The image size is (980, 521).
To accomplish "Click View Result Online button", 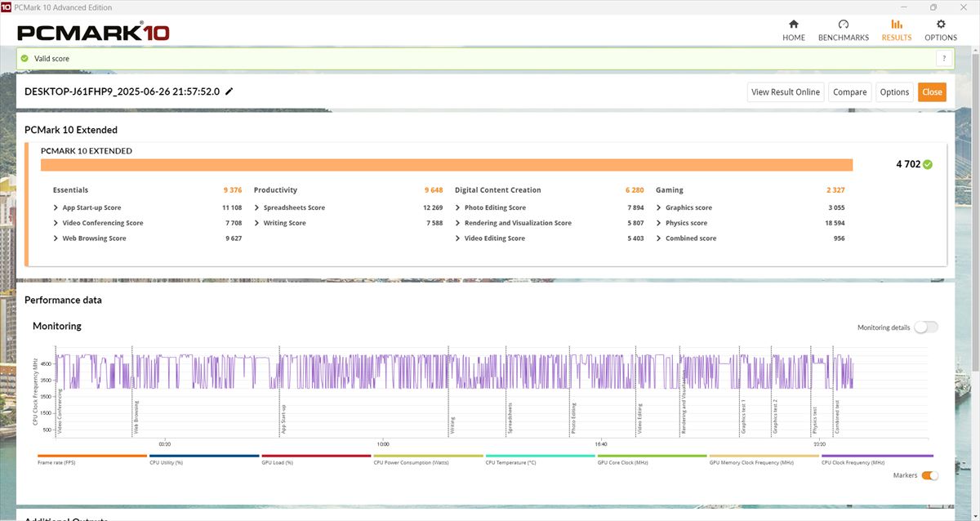I will tap(786, 92).
